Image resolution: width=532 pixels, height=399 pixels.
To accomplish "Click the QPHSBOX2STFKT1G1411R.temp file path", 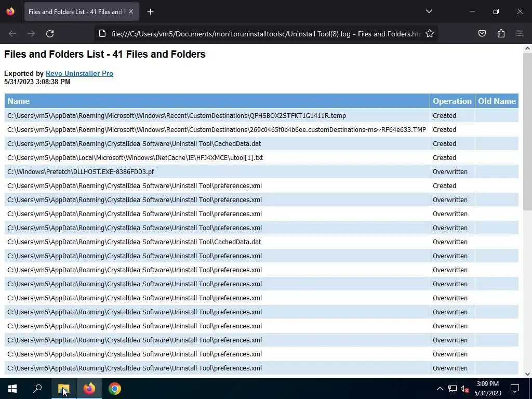I will click(177, 116).
